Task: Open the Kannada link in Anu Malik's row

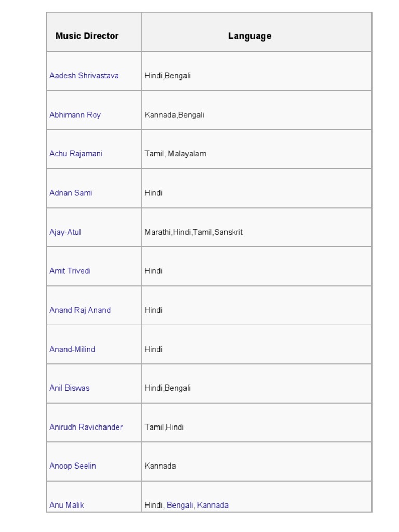Action: pyautogui.click(x=213, y=505)
